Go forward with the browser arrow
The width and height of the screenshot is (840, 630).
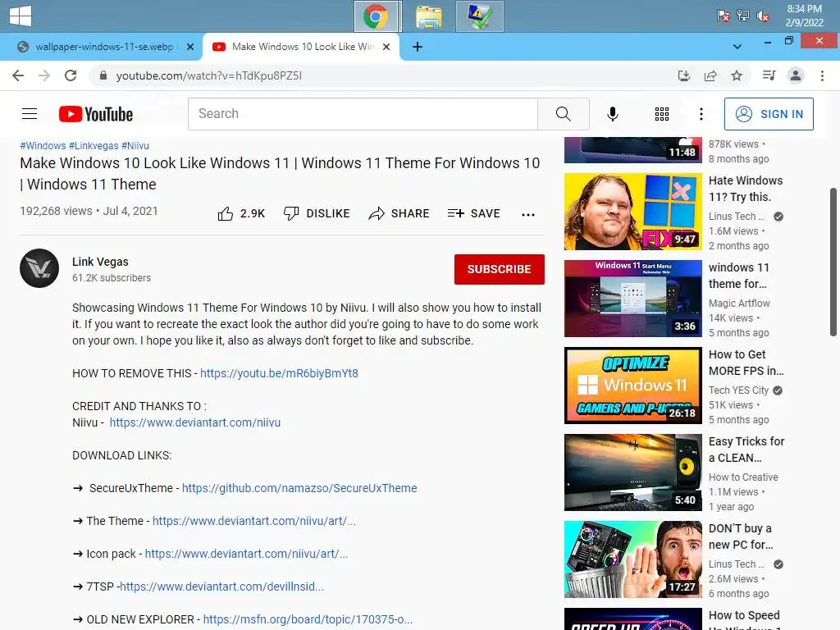44,75
